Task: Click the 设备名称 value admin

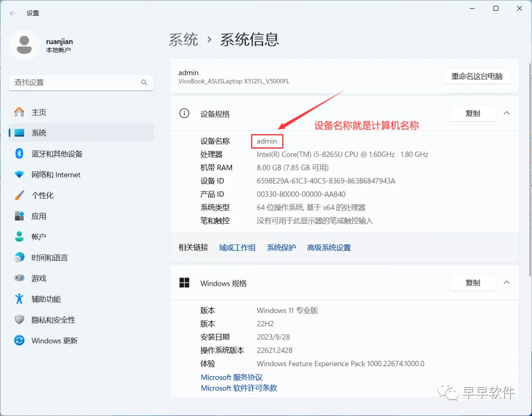Action: [266, 141]
